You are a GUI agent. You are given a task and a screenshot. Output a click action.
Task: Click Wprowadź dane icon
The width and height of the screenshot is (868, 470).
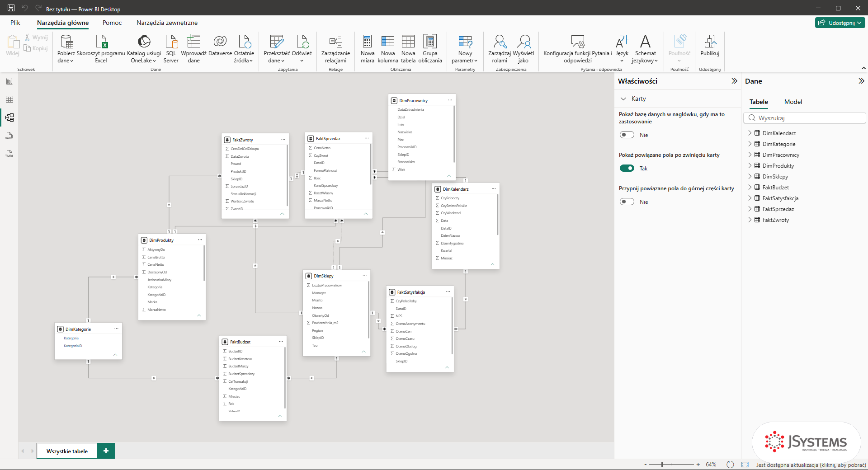(x=193, y=49)
